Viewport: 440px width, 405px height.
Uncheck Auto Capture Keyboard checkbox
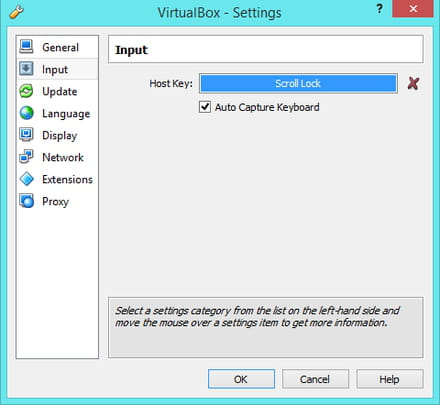[205, 107]
